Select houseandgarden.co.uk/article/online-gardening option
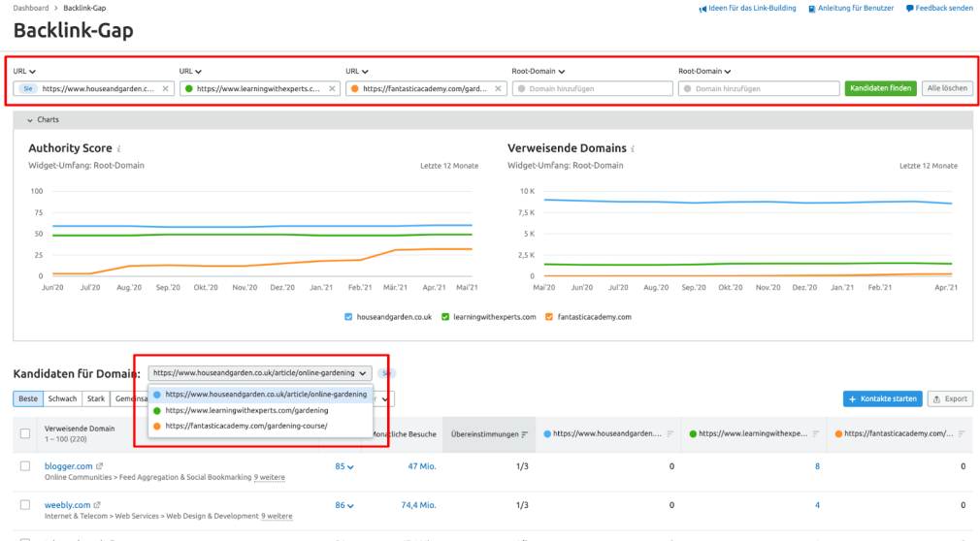Image resolution: width=980 pixels, height=541 pixels. click(x=260, y=395)
